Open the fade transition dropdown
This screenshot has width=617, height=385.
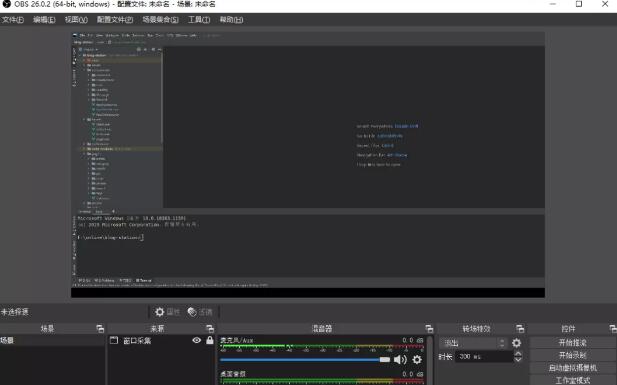click(474, 343)
